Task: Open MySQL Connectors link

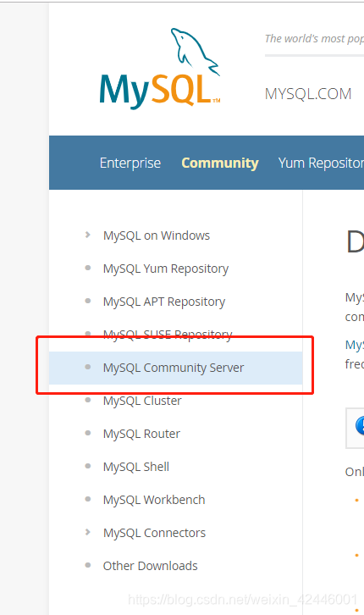Action: (154, 533)
